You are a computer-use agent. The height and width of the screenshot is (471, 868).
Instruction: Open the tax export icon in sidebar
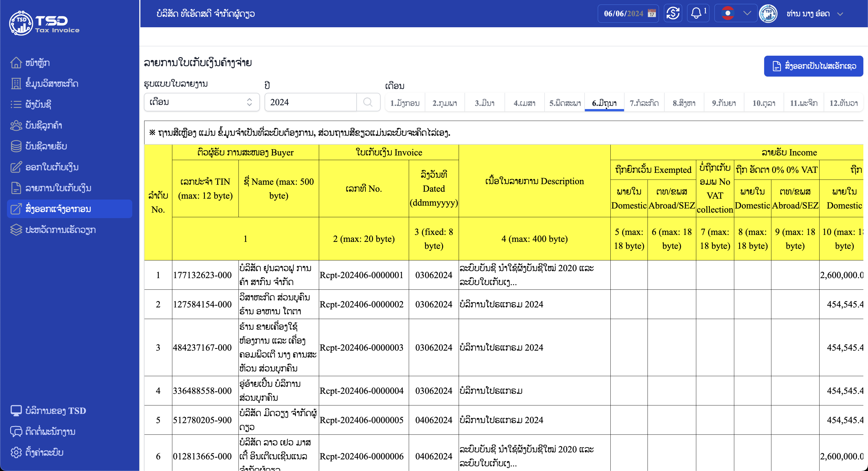[16, 209]
